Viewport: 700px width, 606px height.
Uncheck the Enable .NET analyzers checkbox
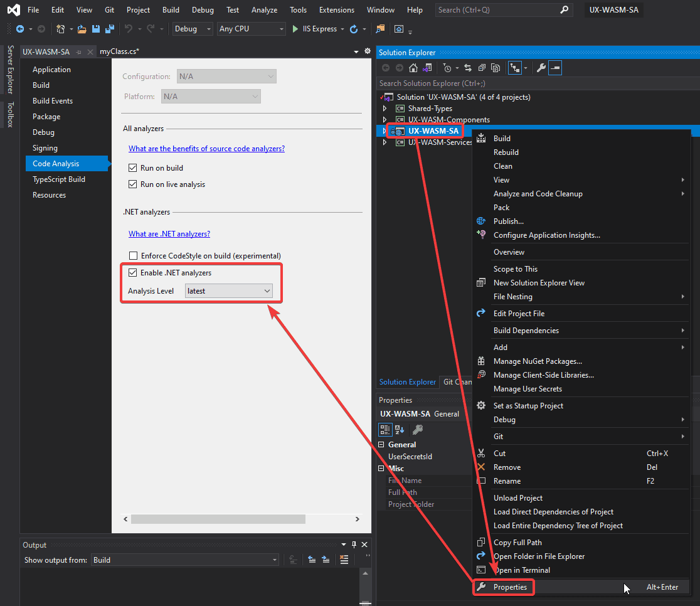[132, 273]
